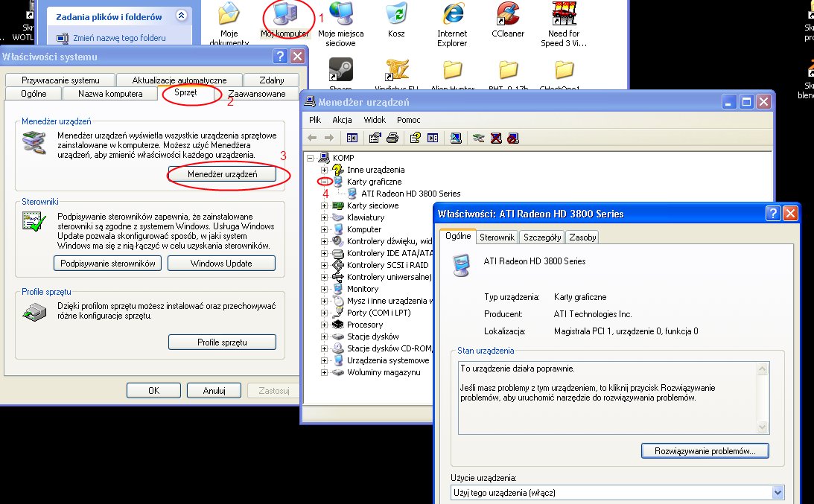Screen dimensions: 814x504
Task: Click the device status text box scrollbar
Action: (762, 398)
